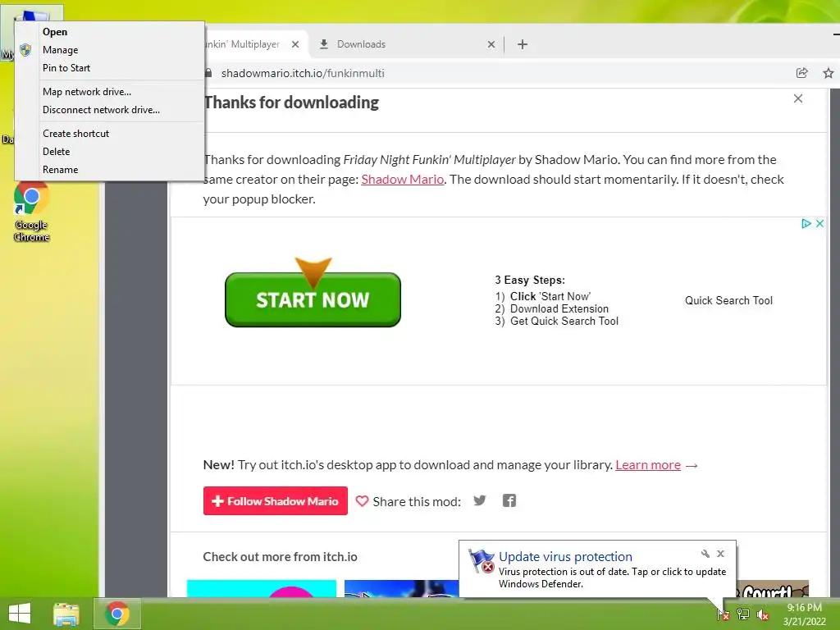Click the network icon in system tray
This screenshot has width=840, height=630.
coord(743,614)
